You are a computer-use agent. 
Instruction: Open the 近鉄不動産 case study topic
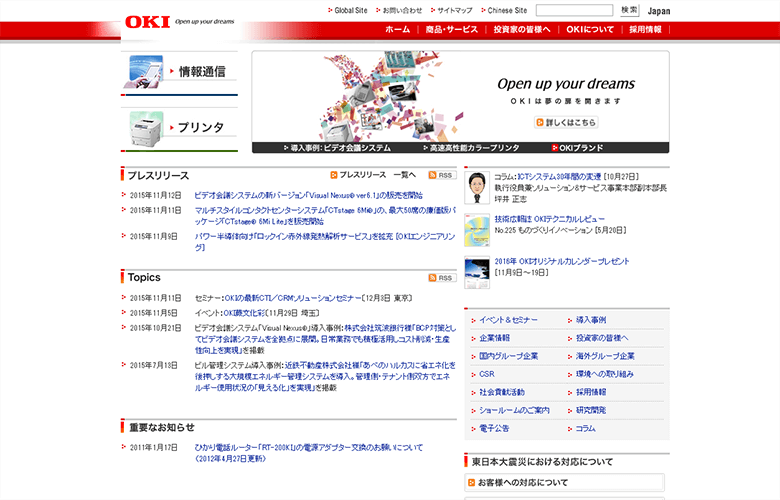(325, 377)
